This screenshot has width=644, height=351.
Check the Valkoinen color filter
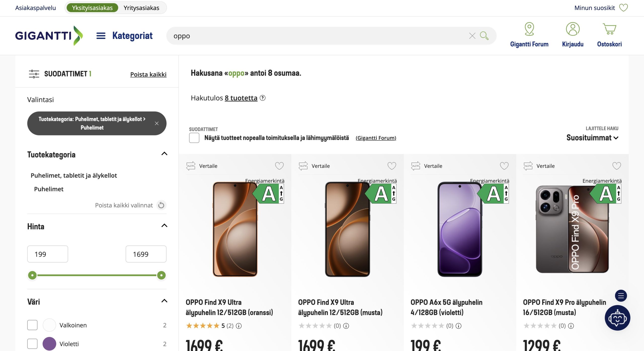click(x=32, y=325)
